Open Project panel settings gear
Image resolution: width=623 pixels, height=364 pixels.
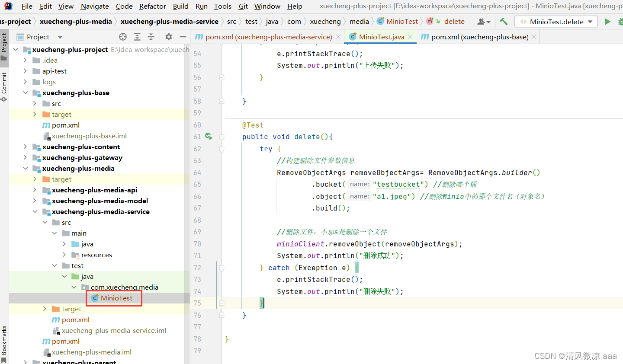169,37
